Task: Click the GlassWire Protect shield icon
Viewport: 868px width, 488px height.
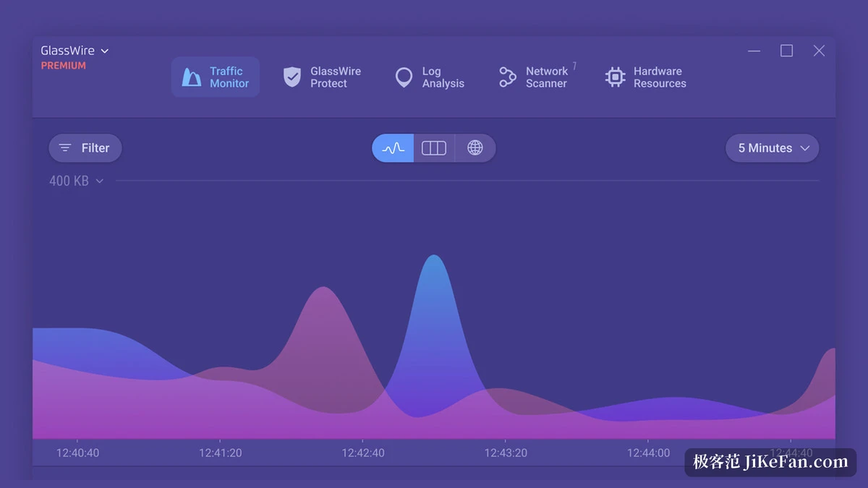Action: [292, 77]
